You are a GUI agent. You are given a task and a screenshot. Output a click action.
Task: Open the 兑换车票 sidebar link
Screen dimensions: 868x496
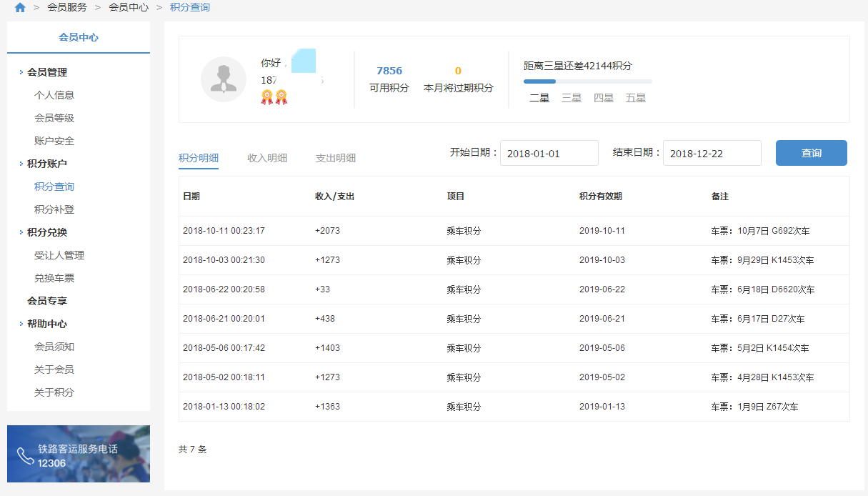click(54, 278)
